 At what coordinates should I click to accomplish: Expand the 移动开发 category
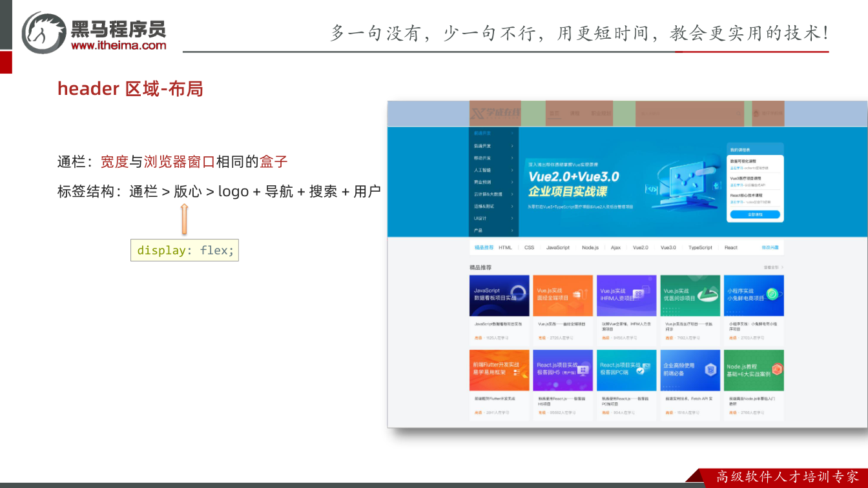click(x=494, y=158)
